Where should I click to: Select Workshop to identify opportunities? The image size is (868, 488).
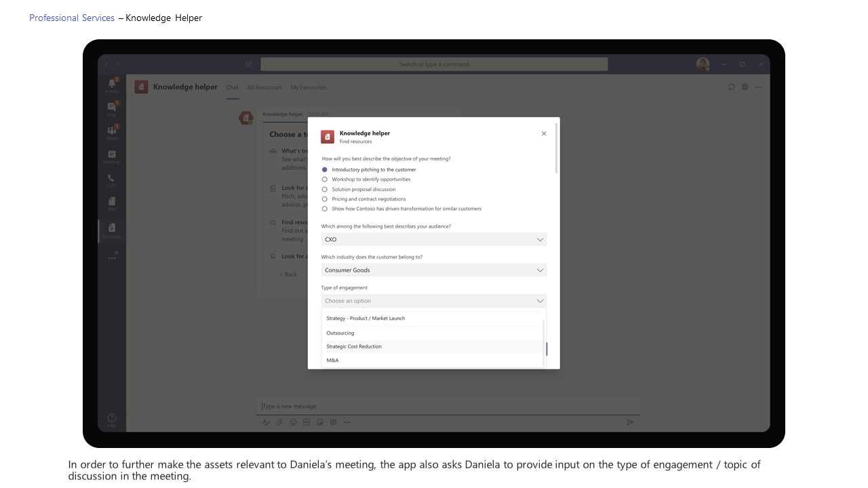[x=366, y=180]
